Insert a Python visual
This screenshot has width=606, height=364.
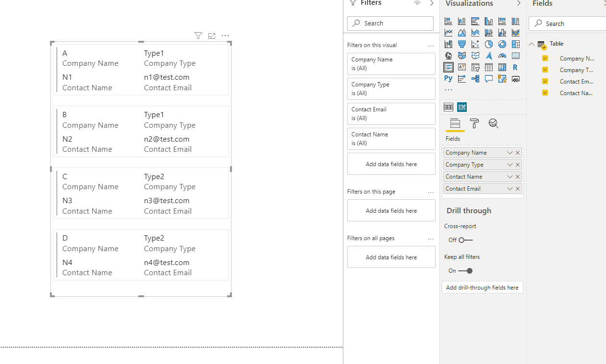click(x=448, y=79)
